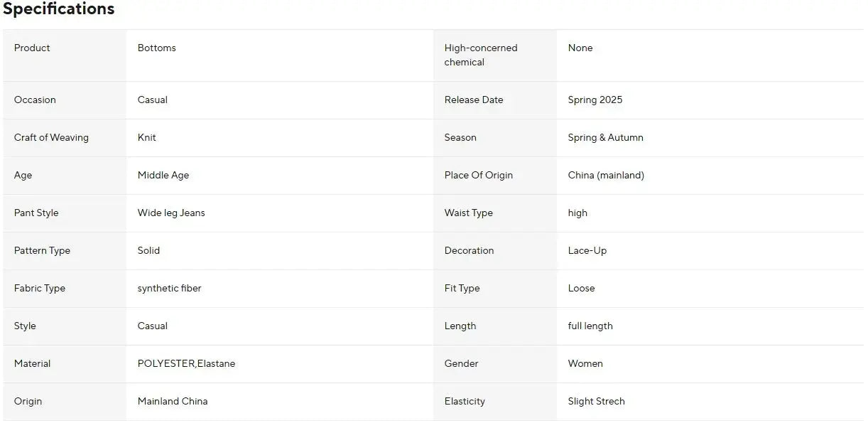Select the Lace-Up decoration value
The image size is (868, 428).
pos(587,251)
